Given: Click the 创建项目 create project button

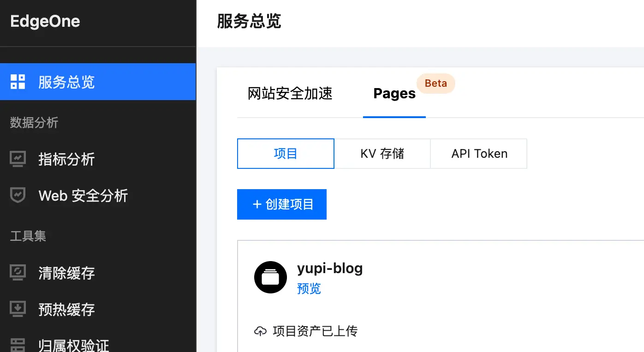Looking at the screenshot, I should [281, 204].
